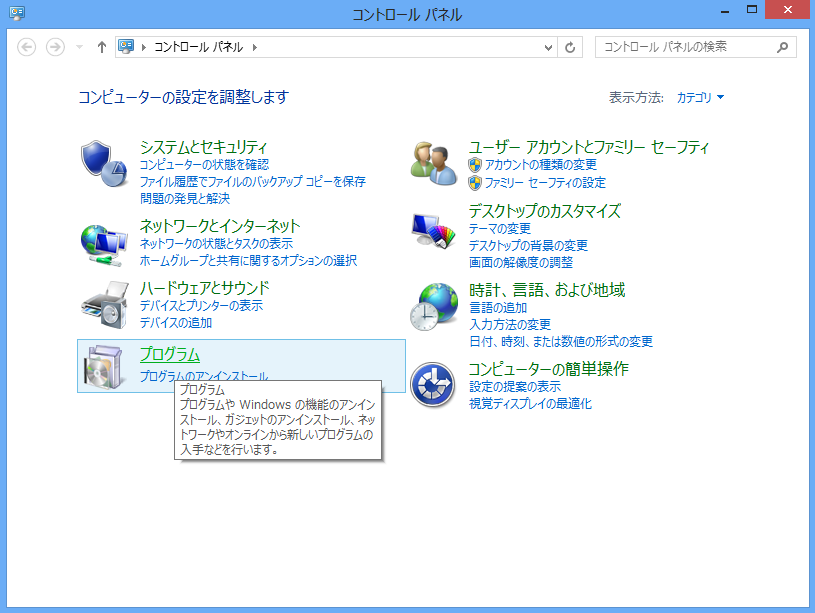
Task: Open ユーザー アカウントとファミリー セーフティ category
Action: 588,148
